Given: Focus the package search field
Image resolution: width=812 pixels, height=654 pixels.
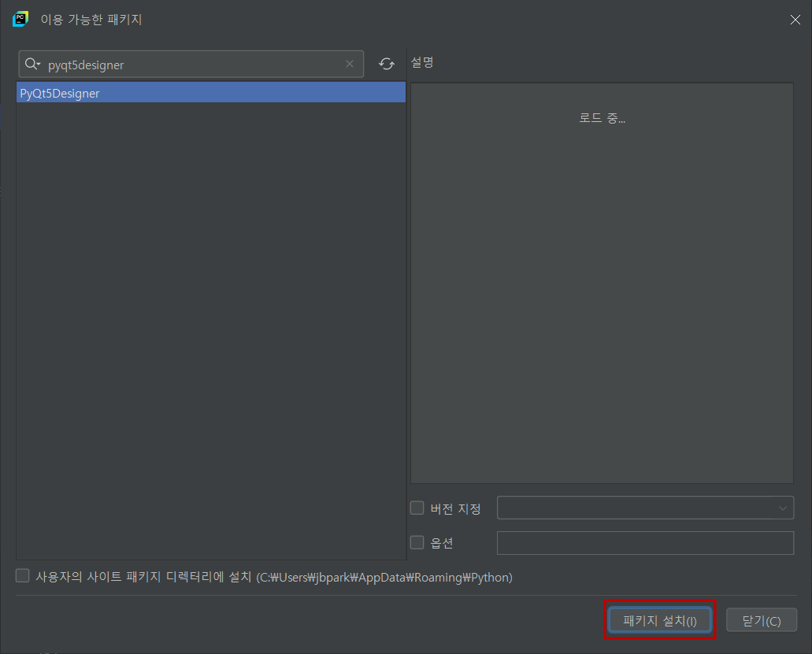Looking at the screenshot, I should [x=191, y=65].
